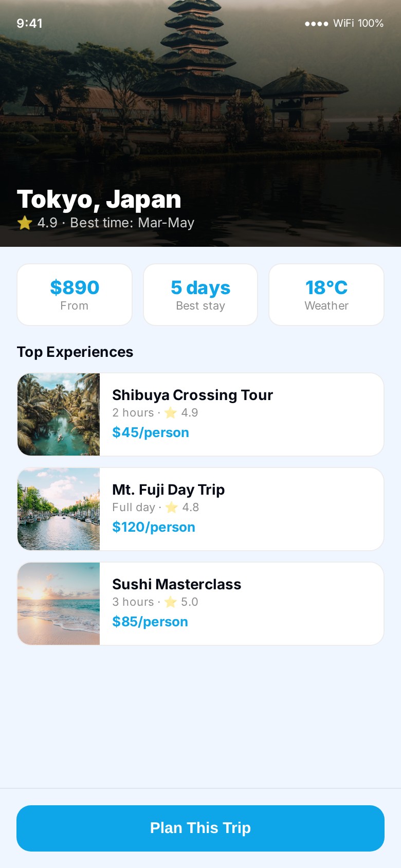
Task: Tap the Plan This Trip button
Action: 200,828
